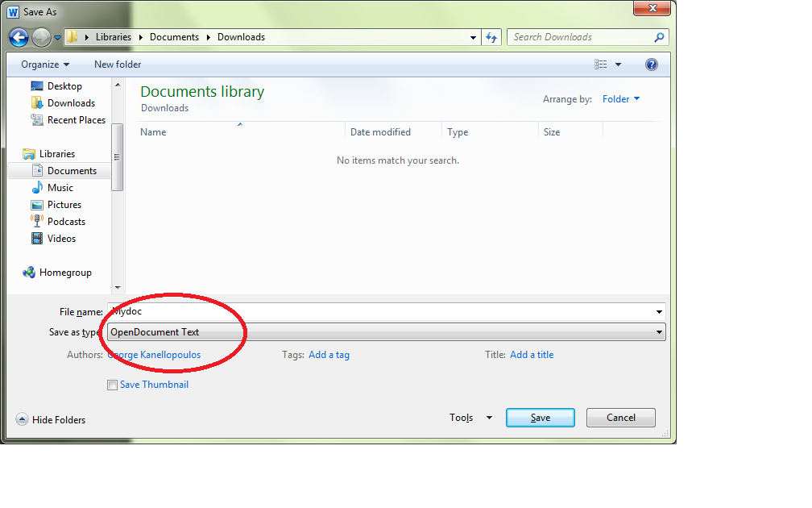Click the navigation pane scrollbar thumb
812x508 pixels.
[118, 157]
